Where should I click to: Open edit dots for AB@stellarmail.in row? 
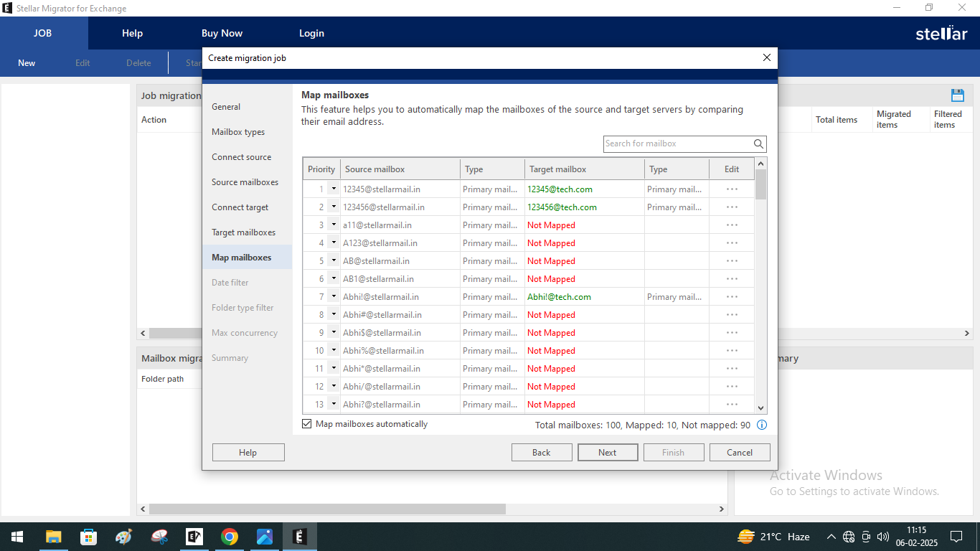[x=732, y=261]
